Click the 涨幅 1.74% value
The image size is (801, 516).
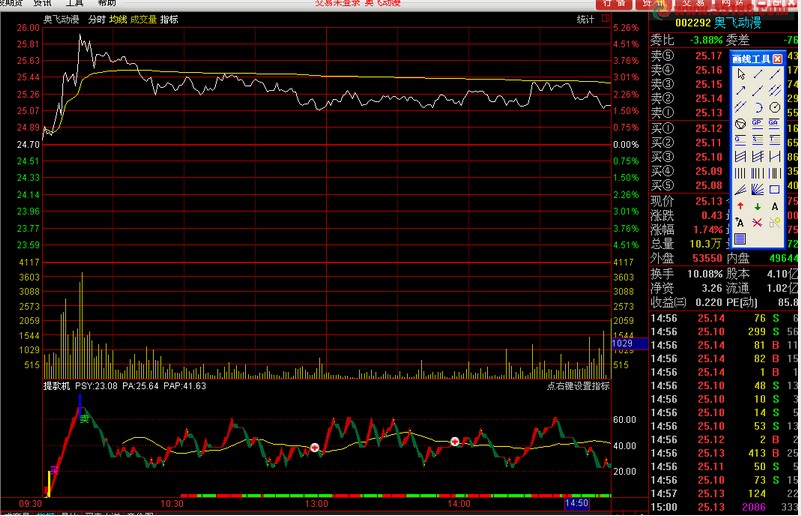(708, 230)
